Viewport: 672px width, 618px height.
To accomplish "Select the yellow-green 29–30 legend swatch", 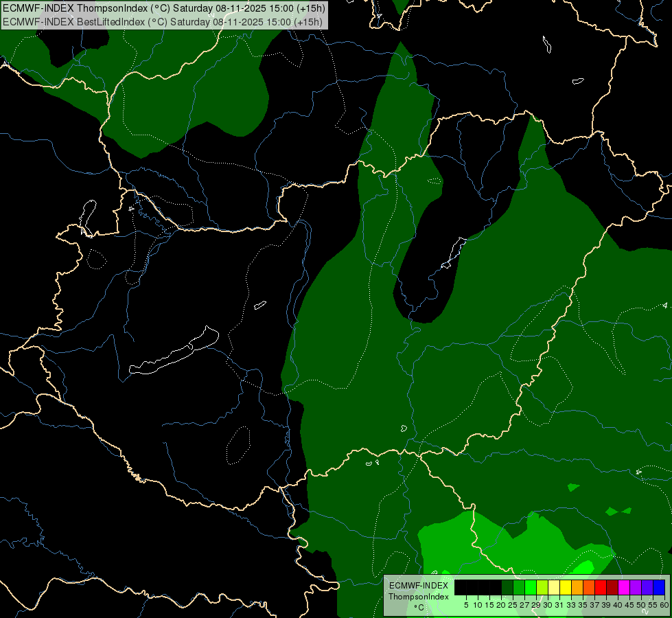I will click(x=542, y=588).
